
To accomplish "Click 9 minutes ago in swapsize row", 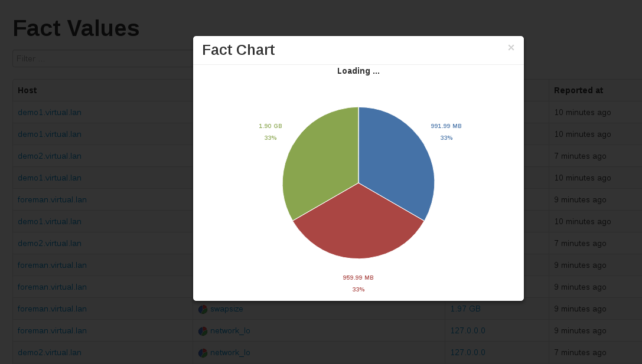I will click(x=580, y=309).
